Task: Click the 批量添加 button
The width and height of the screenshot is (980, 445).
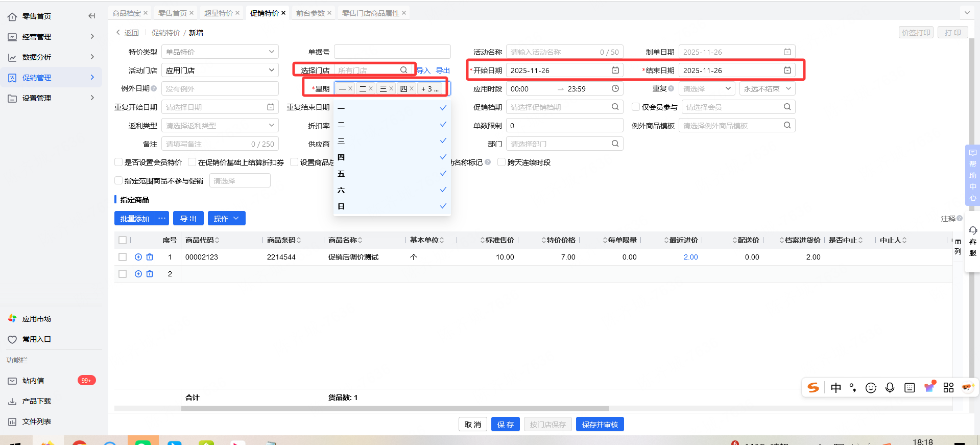Action: (x=135, y=219)
